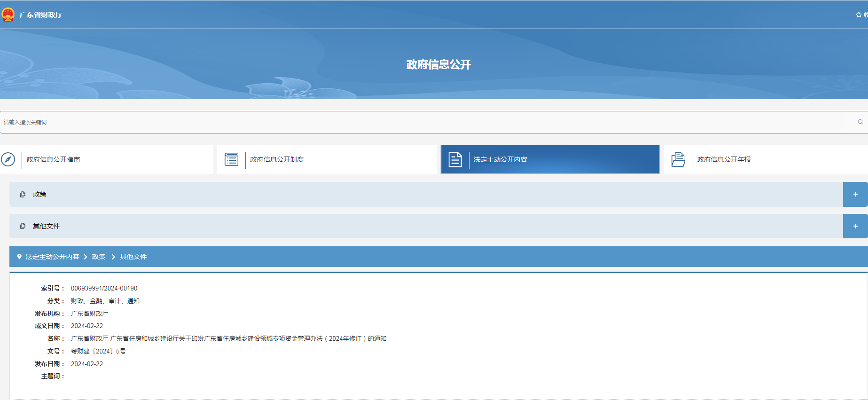
Task: Click 政策 in the breadcrumb
Action: pyautogui.click(x=99, y=257)
